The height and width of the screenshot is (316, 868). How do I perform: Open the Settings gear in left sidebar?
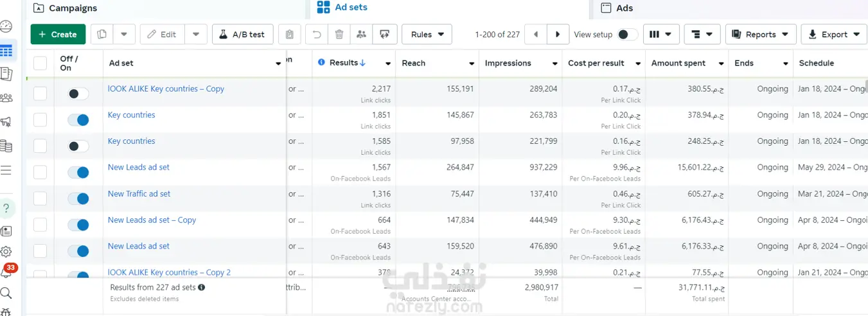[6, 251]
